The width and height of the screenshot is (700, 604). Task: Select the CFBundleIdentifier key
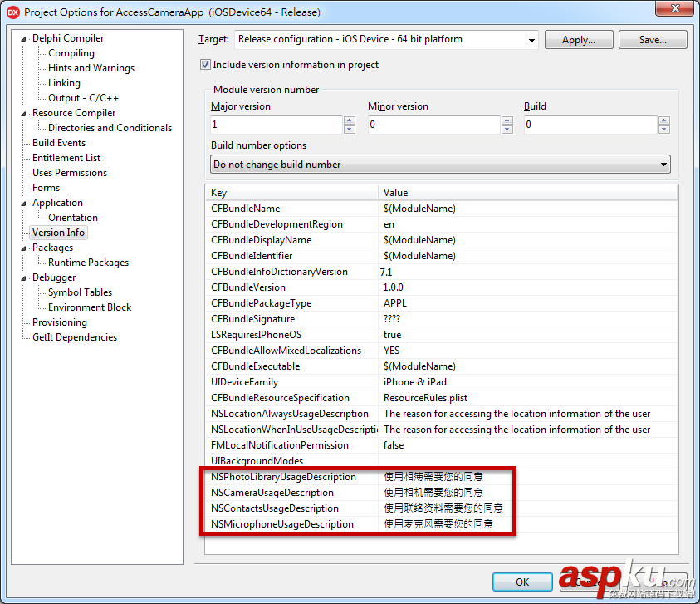pyautogui.click(x=252, y=256)
